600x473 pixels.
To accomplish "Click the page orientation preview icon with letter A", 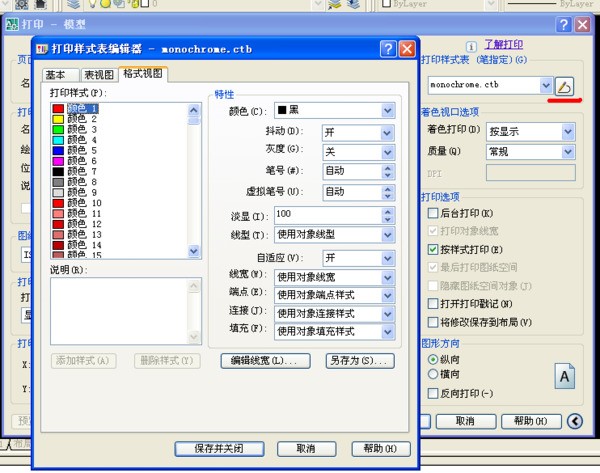I will [x=564, y=376].
